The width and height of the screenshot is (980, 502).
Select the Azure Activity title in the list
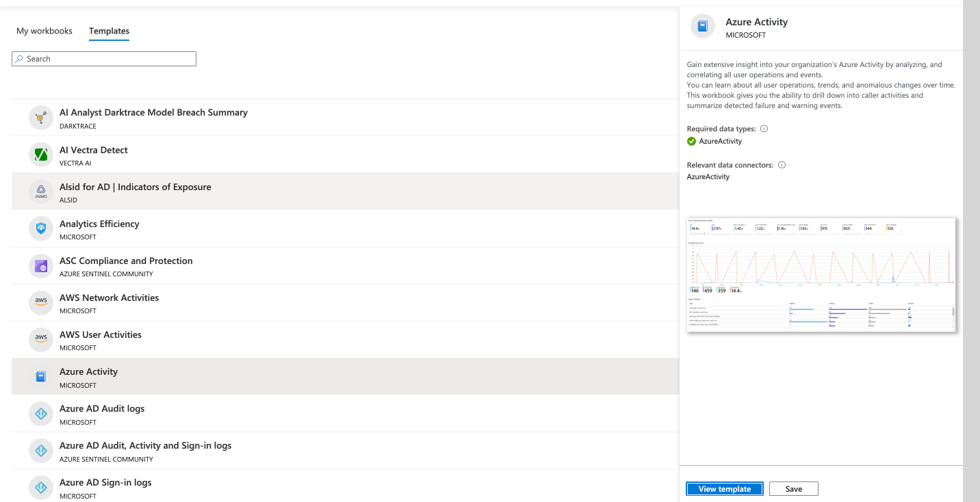(89, 371)
